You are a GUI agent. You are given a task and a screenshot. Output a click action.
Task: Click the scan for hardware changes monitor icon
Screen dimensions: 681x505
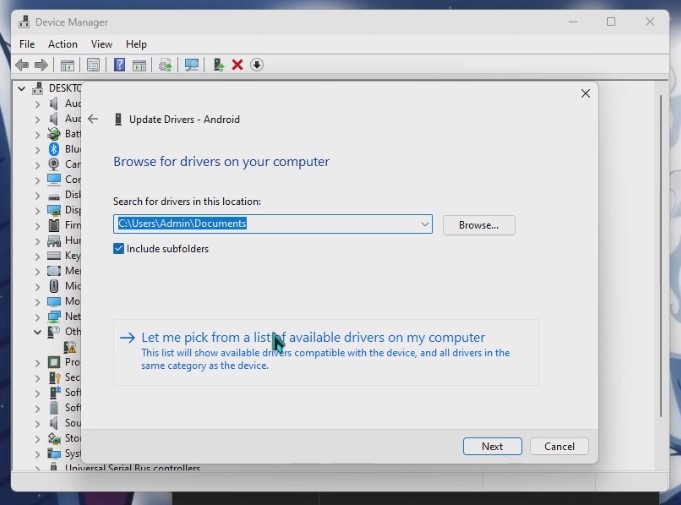click(x=191, y=65)
